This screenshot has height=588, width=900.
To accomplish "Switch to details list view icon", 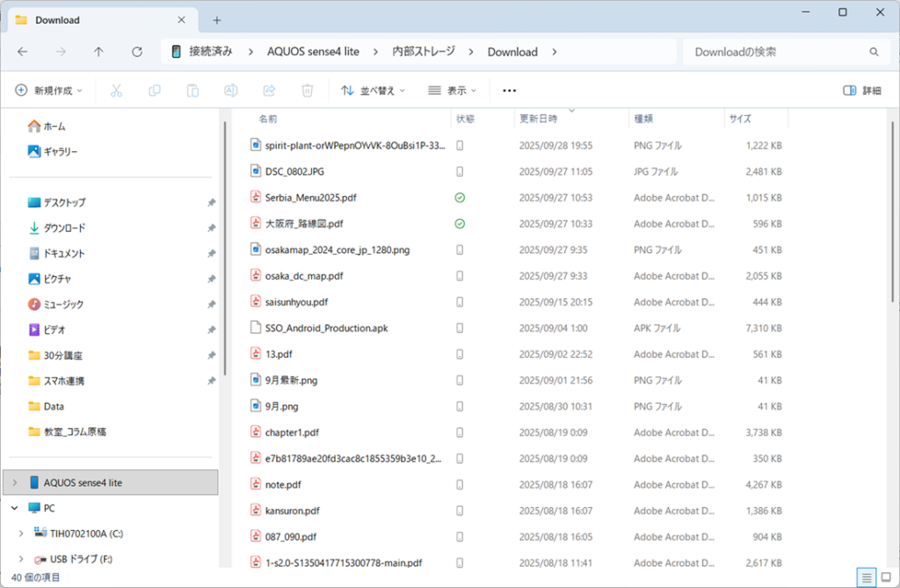I will 867,577.
